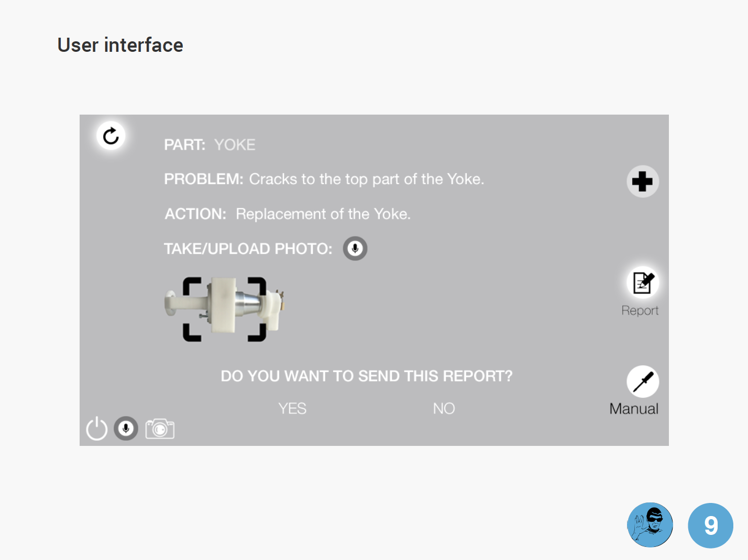Activate the bottom microphone voice icon
The image size is (748, 560).
pos(126,429)
